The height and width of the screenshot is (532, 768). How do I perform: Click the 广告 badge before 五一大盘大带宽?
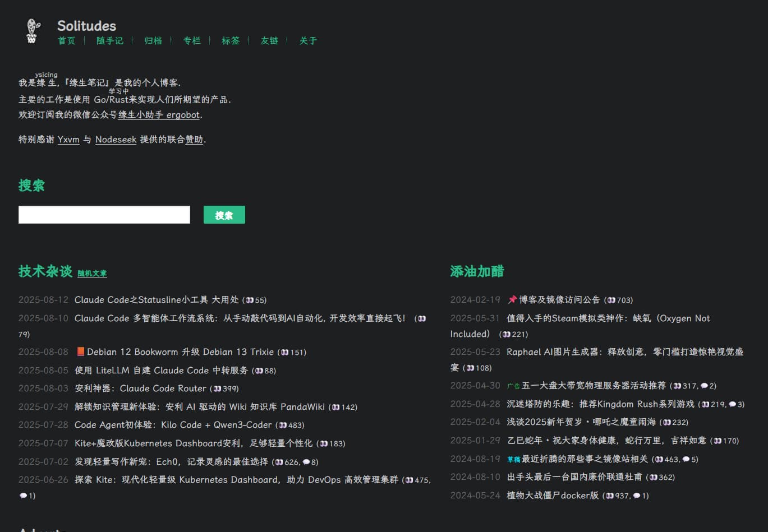pos(513,386)
